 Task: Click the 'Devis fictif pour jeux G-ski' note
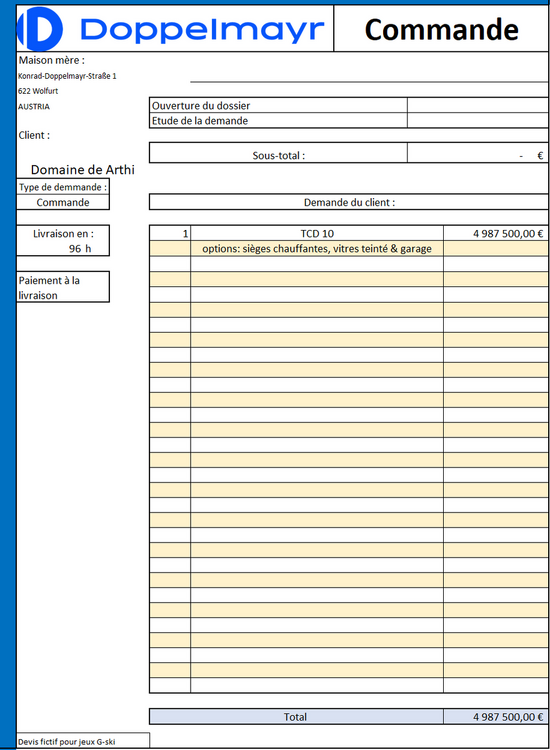click(x=66, y=742)
